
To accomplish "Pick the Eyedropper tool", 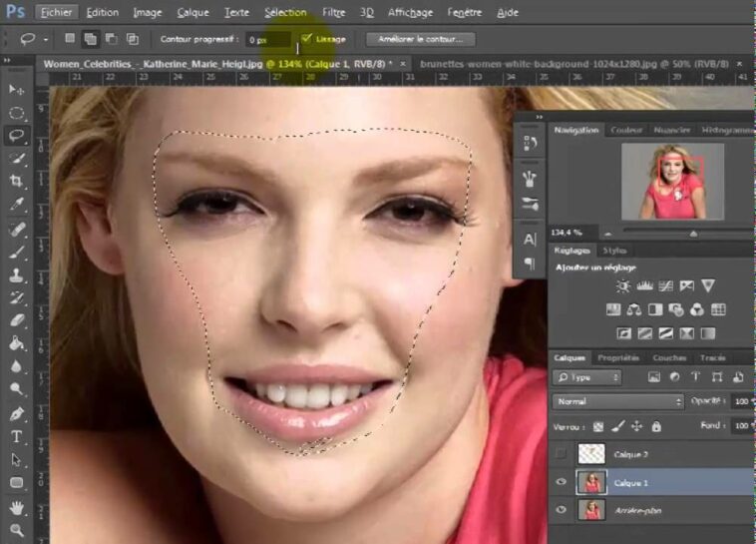I will [17, 205].
